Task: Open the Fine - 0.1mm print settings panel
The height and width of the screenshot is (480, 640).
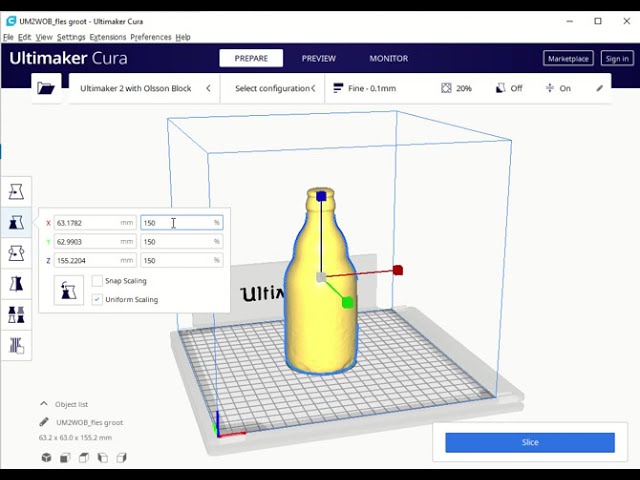Action: [468, 88]
